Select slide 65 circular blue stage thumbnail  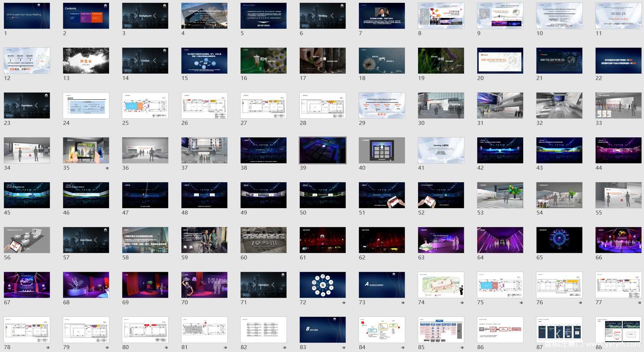coord(559,240)
